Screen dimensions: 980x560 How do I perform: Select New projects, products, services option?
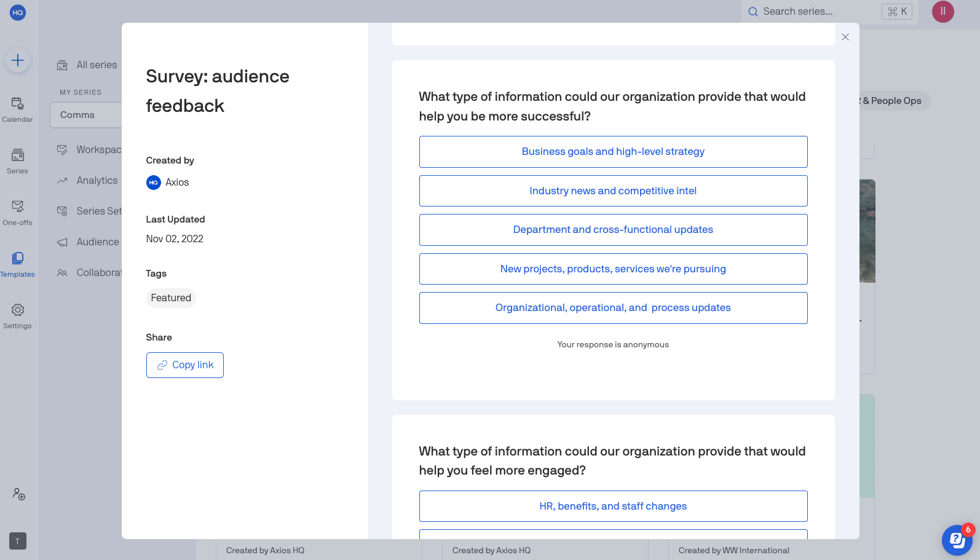(x=613, y=269)
